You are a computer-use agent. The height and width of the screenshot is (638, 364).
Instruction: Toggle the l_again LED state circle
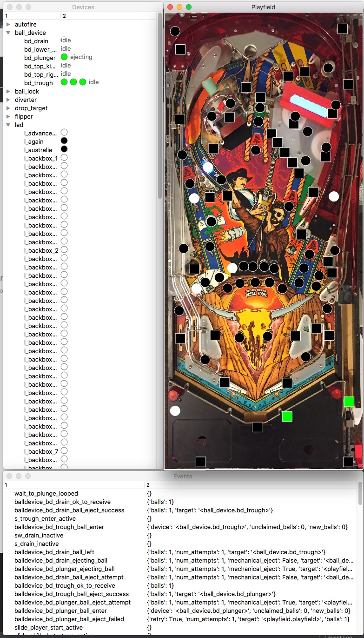(64, 141)
